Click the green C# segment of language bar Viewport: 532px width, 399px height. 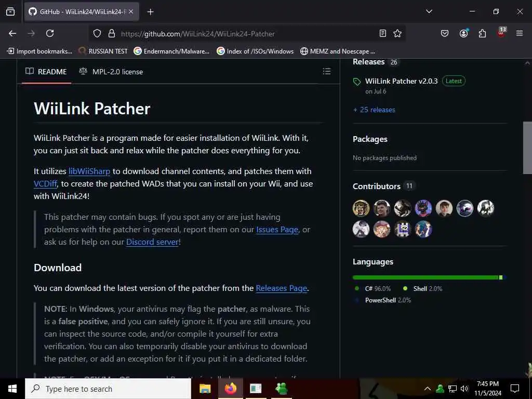point(426,277)
